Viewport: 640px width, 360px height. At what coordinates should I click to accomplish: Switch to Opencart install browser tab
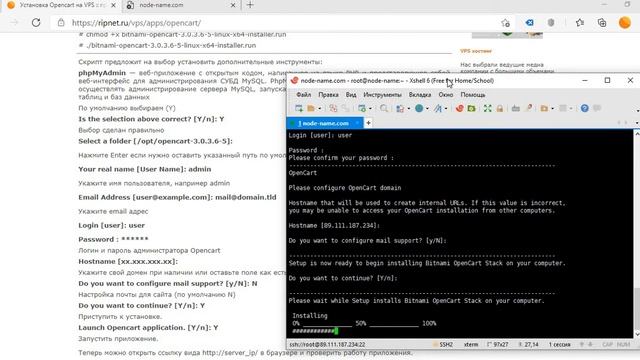click(61, 5)
